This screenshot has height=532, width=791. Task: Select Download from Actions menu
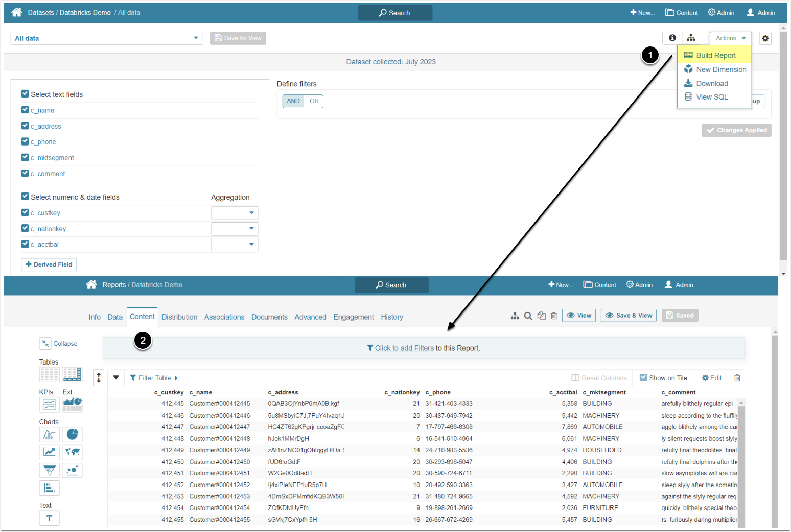coord(706,83)
